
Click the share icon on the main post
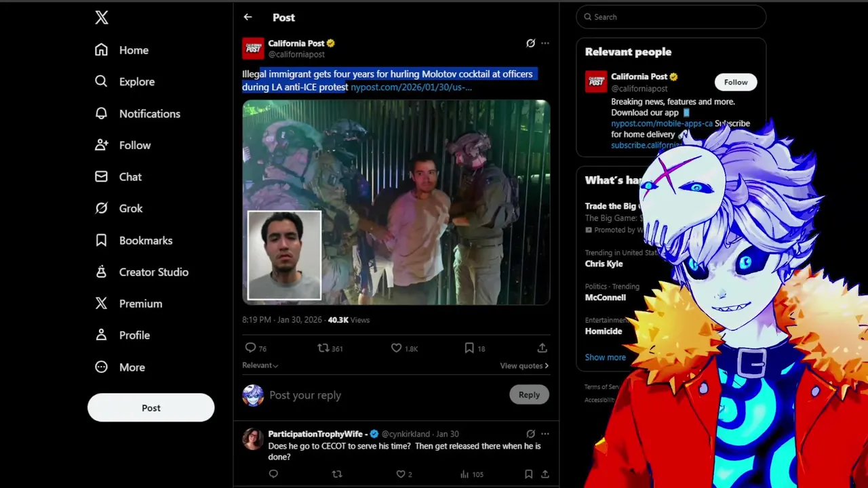pyautogui.click(x=542, y=348)
